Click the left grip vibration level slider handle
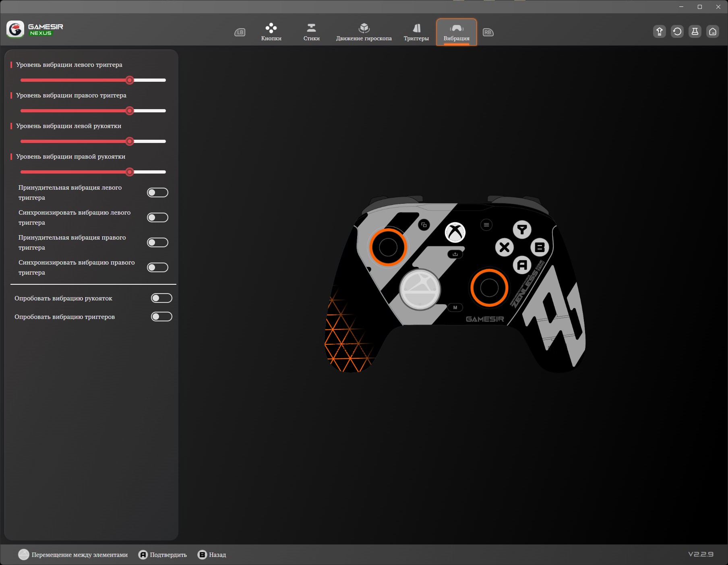This screenshot has width=728, height=565. pyautogui.click(x=130, y=141)
